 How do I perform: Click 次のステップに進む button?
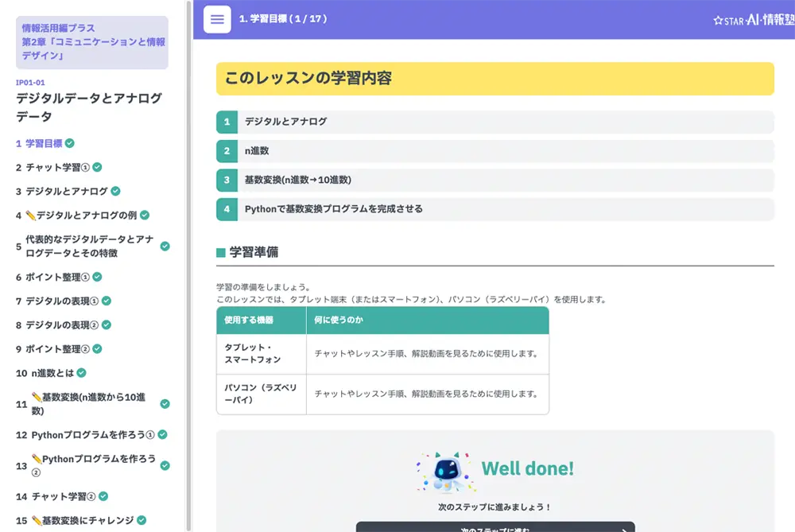tap(495, 527)
